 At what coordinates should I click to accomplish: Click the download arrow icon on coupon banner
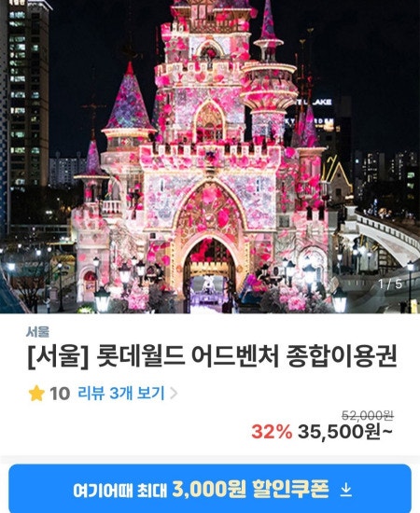[x=345, y=490]
